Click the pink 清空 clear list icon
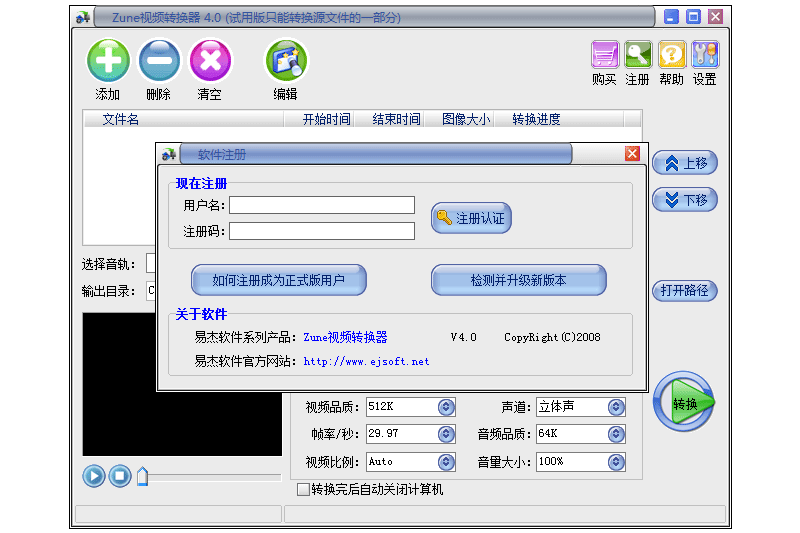Image resolution: width=800 pixels, height=533 pixels. (x=210, y=61)
